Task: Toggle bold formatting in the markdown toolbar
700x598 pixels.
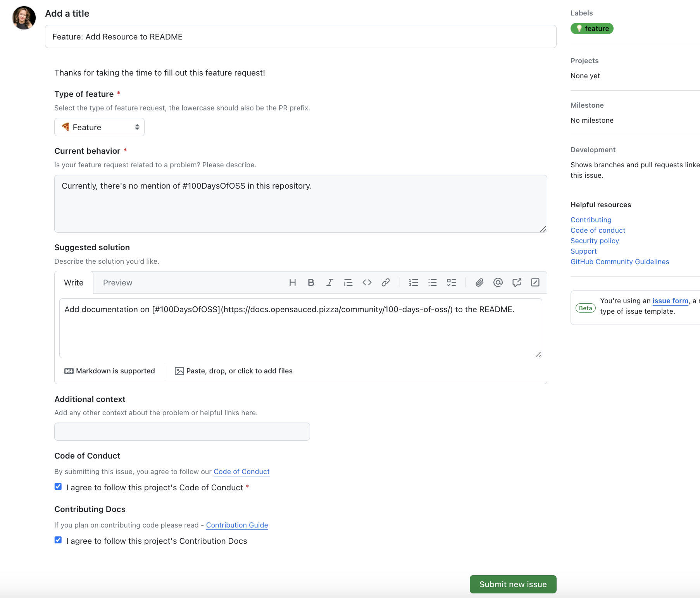Action: [x=311, y=282]
